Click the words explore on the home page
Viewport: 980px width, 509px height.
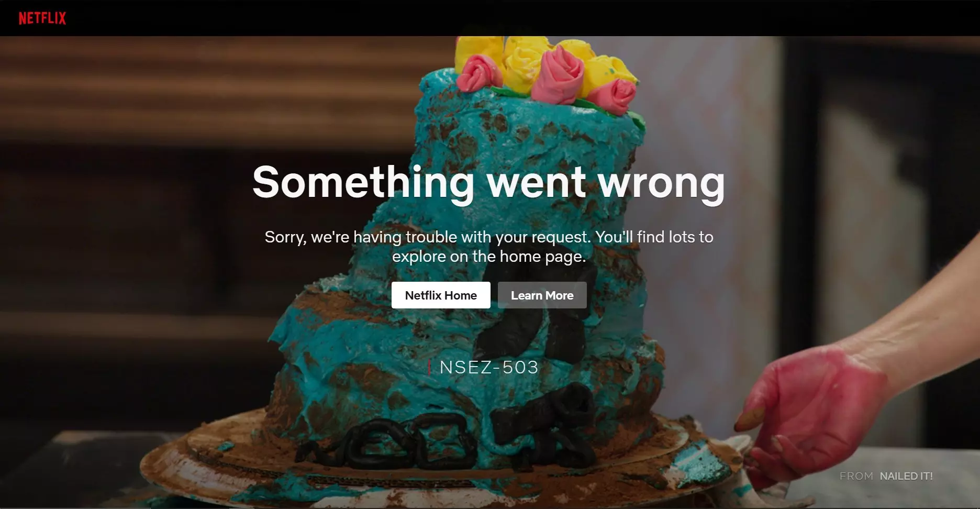pos(488,257)
